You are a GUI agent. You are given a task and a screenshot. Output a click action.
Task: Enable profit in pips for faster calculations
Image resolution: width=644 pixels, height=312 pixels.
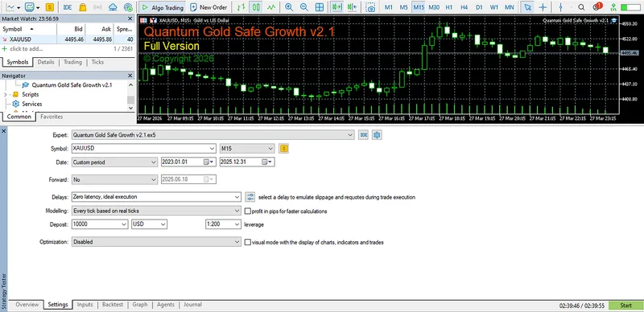248,211
